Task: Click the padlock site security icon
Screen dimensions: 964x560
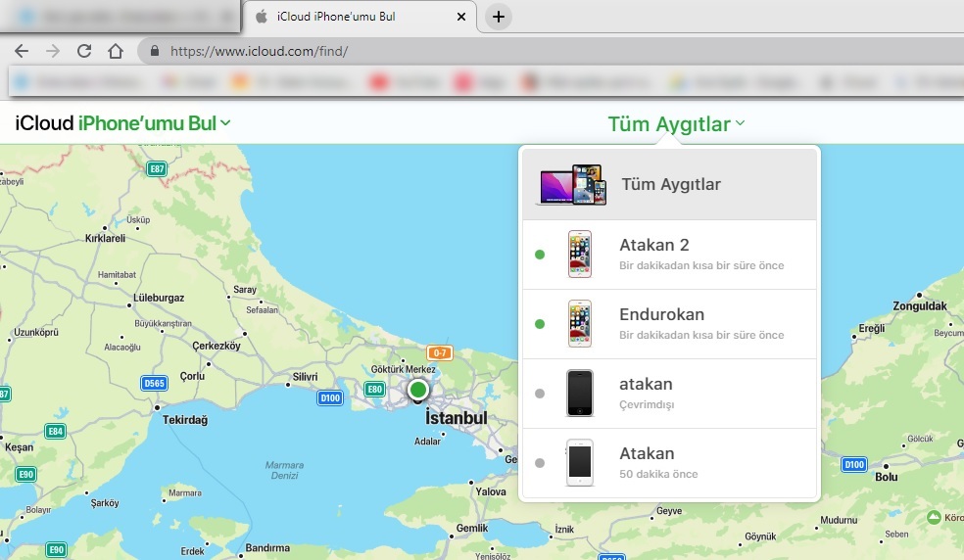Action: 155,51
